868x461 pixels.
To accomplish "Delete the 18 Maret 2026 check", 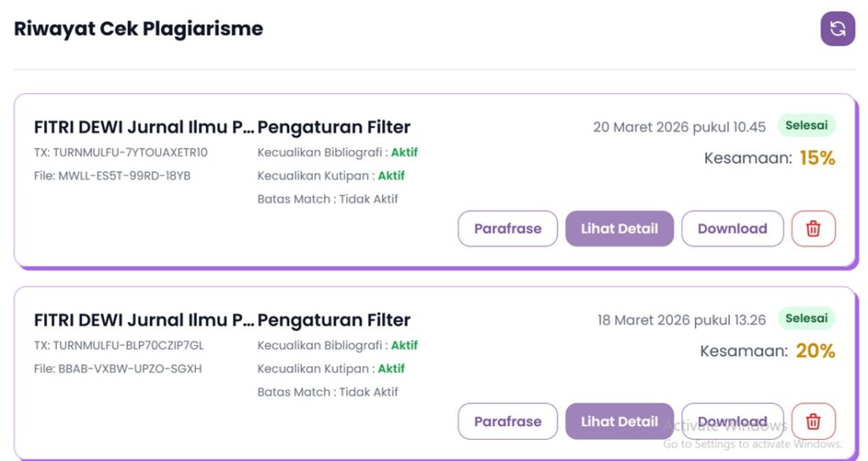I will (813, 421).
